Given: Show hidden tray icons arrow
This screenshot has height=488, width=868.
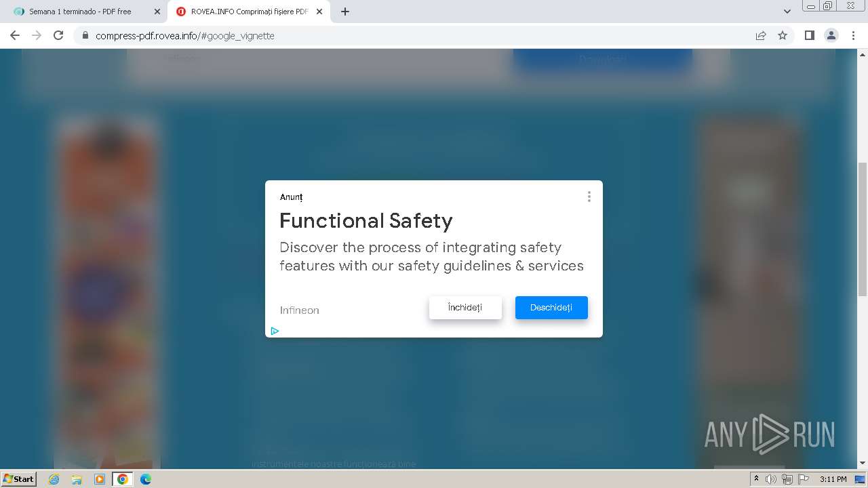Looking at the screenshot, I should coord(756,479).
